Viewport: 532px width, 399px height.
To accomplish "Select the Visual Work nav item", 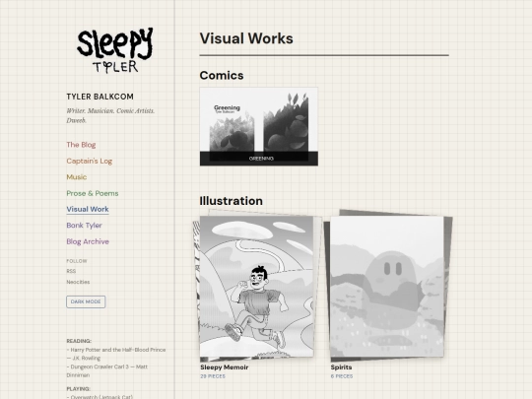I will [x=88, y=209].
